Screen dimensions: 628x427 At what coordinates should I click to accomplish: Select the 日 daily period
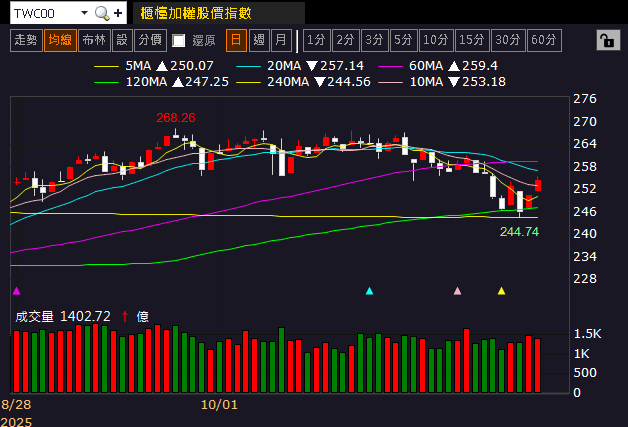(x=236, y=40)
